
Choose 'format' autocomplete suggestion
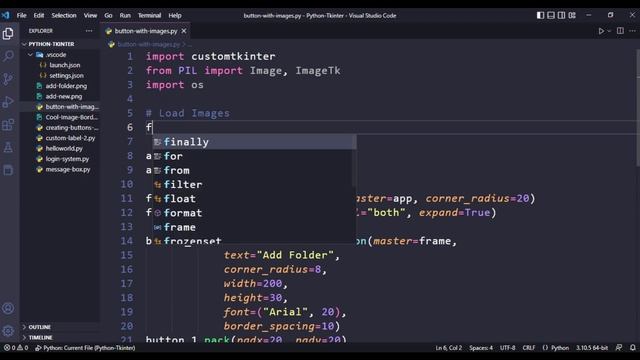point(254,213)
